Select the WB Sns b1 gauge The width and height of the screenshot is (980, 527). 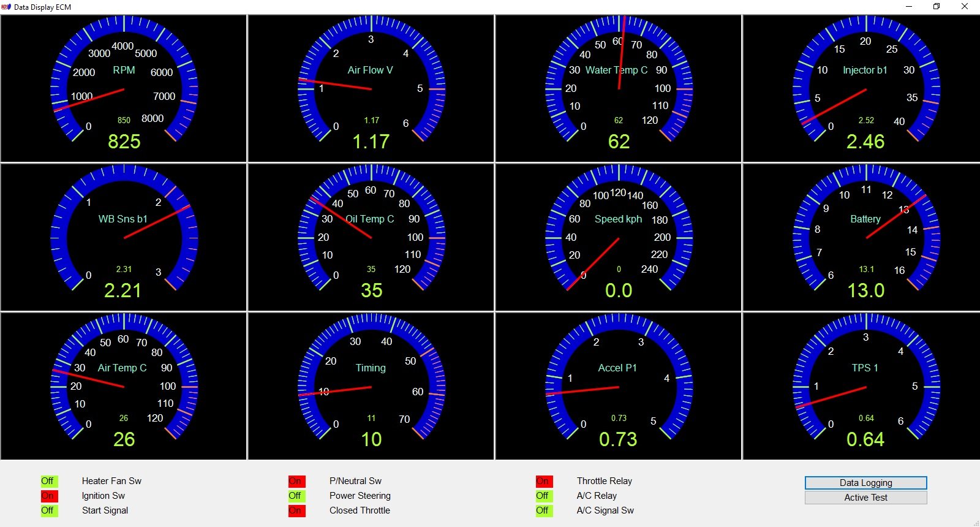point(124,237)
